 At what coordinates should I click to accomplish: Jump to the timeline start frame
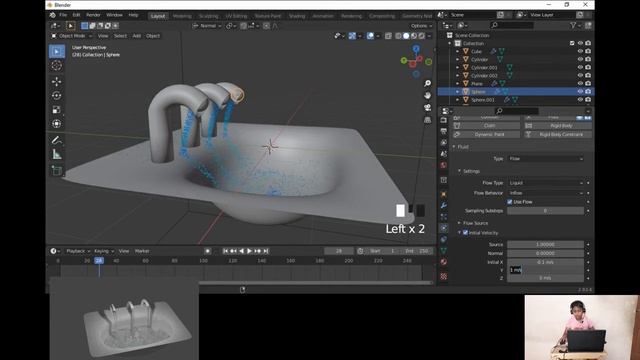[x=225, y=251]
